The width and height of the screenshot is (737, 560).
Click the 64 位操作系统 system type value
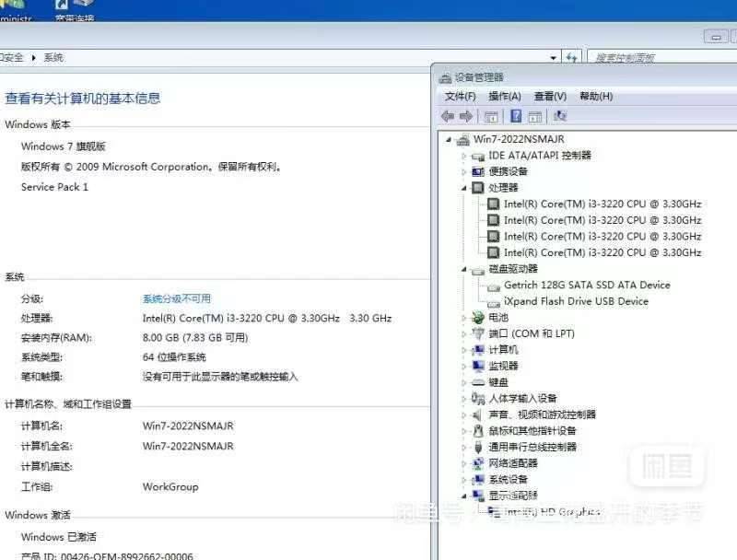174,357
